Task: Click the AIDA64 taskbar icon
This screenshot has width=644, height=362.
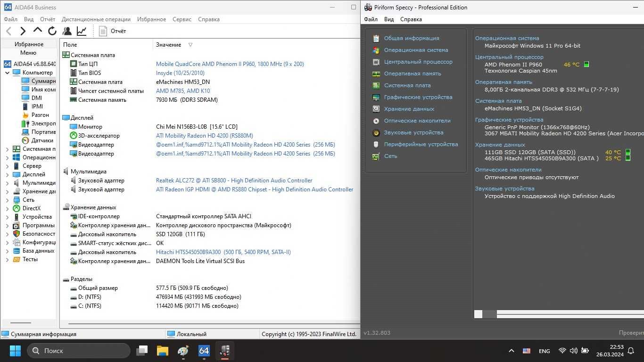Action: (x=204, y=351)
